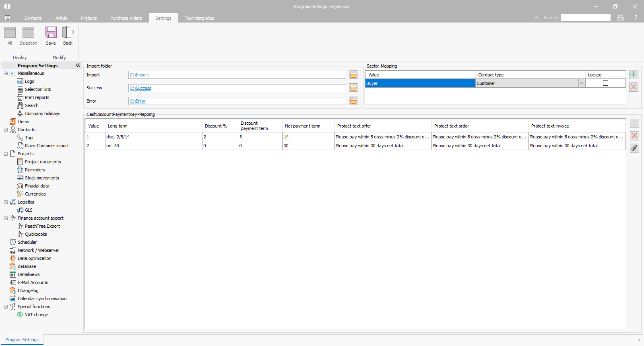Switch to the Text templates tab
The image size is (644, 346).
(x=199, y=18)
